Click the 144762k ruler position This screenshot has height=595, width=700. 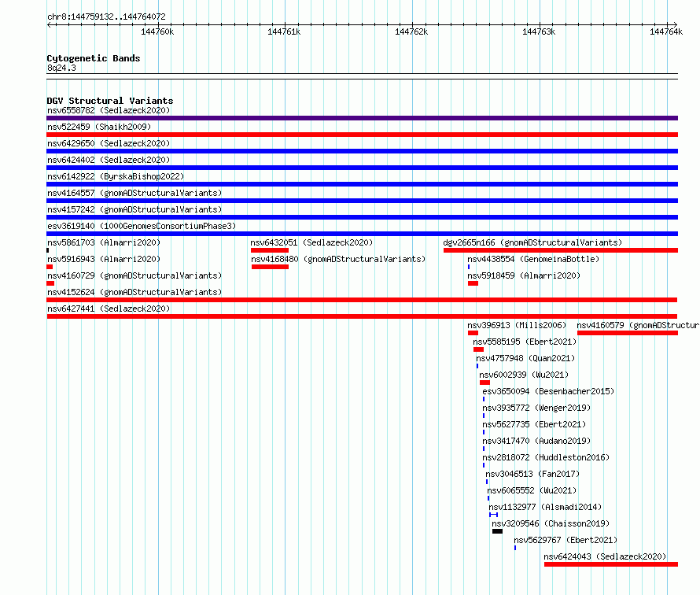[x=411, y=31]
